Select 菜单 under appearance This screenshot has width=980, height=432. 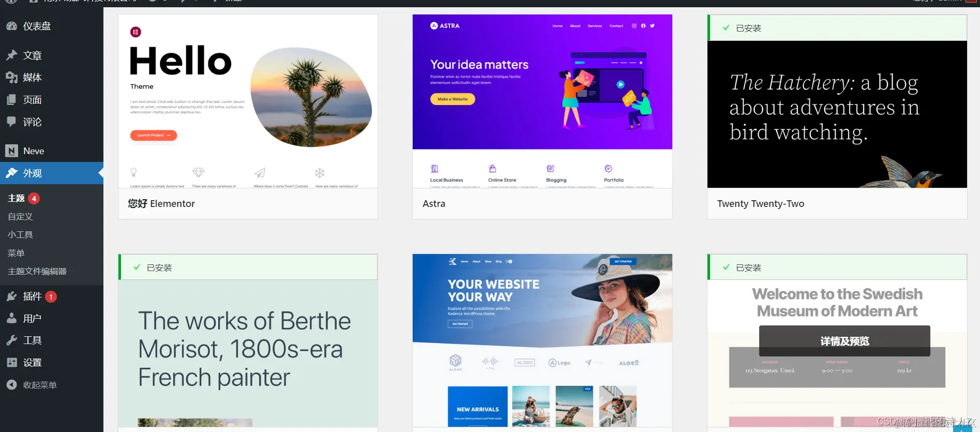[16, 253]
